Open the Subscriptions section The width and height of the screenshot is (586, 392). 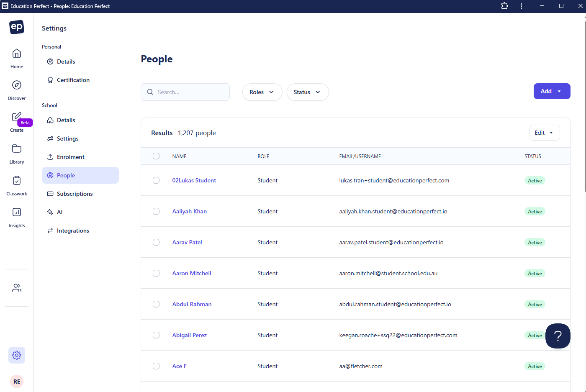pyautogui.click(x=80, y=194)
